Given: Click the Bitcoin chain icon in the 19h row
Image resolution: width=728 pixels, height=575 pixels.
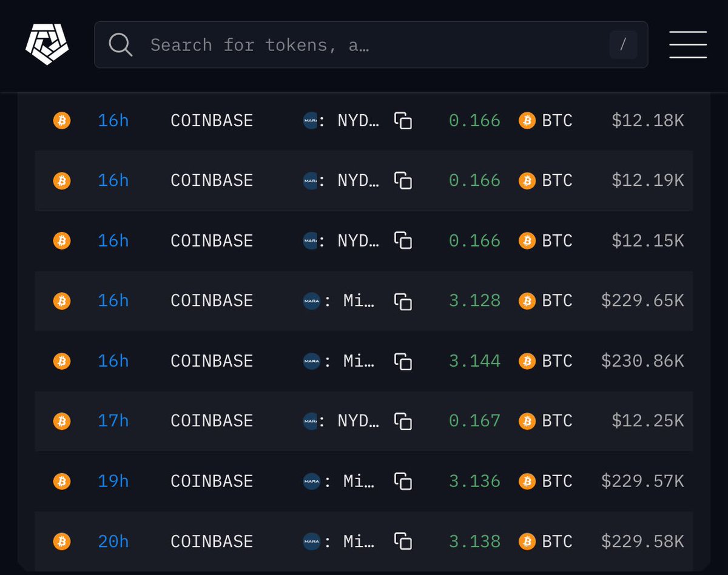Looking at the screenshot, I should tap(62, 481).
